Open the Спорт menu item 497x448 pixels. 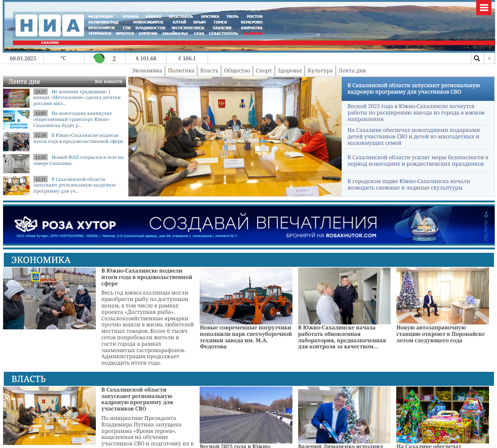[x=264, y=70]
